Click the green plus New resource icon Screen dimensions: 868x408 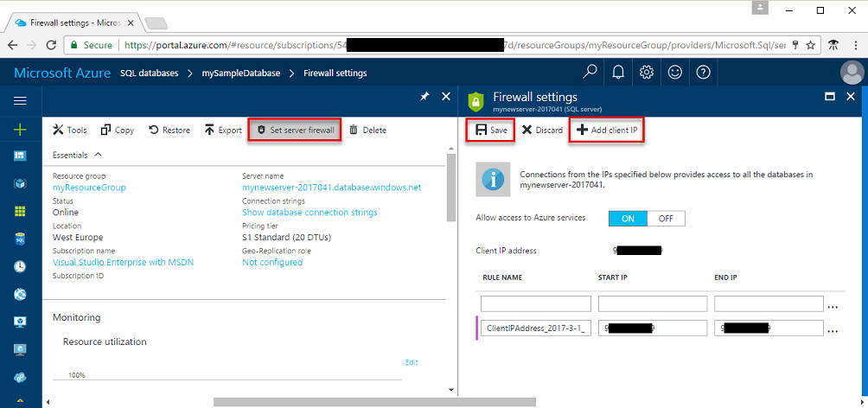[20, 130]
